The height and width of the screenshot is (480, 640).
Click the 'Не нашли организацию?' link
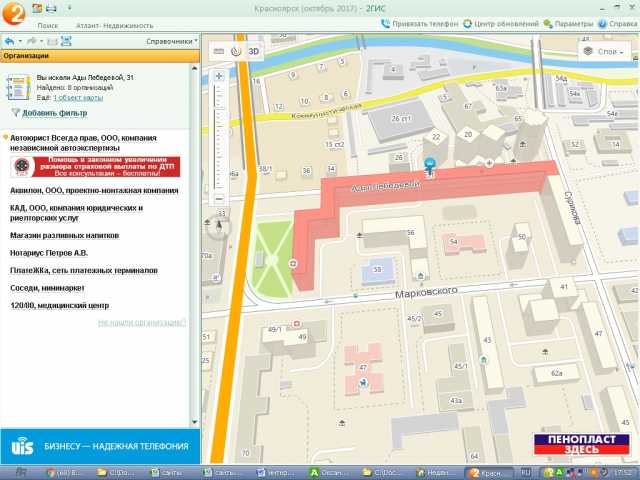coord(142,323)
